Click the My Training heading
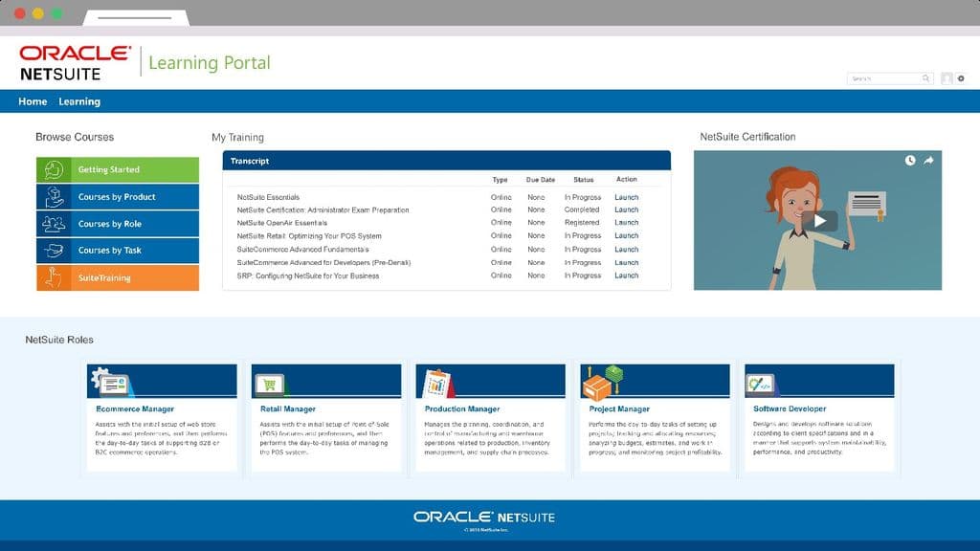This screenshot has height=551, width=980. coord(237,138)
